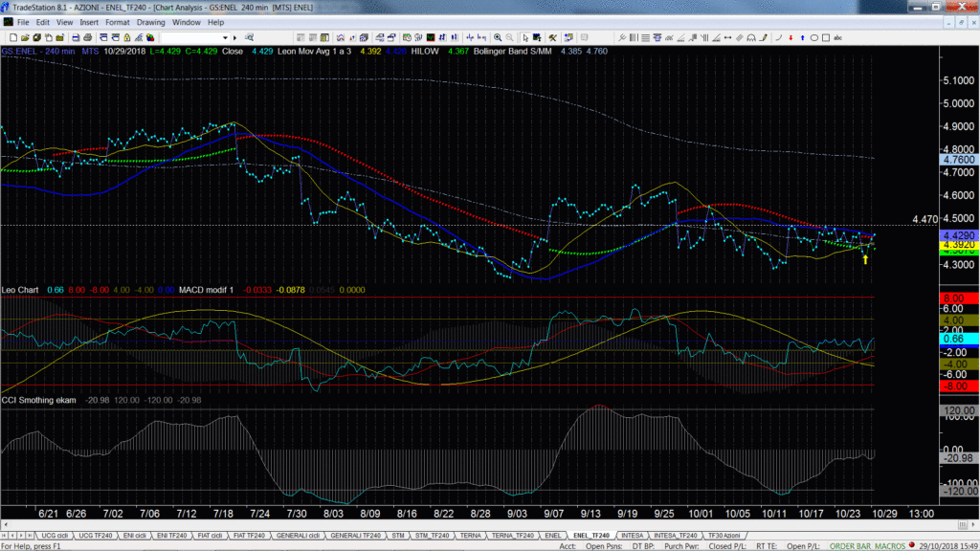The width and height of the screenshot is (980, 551).
Task: Select the horizontal lines drawing tool
Action: [x=646, y=38]
